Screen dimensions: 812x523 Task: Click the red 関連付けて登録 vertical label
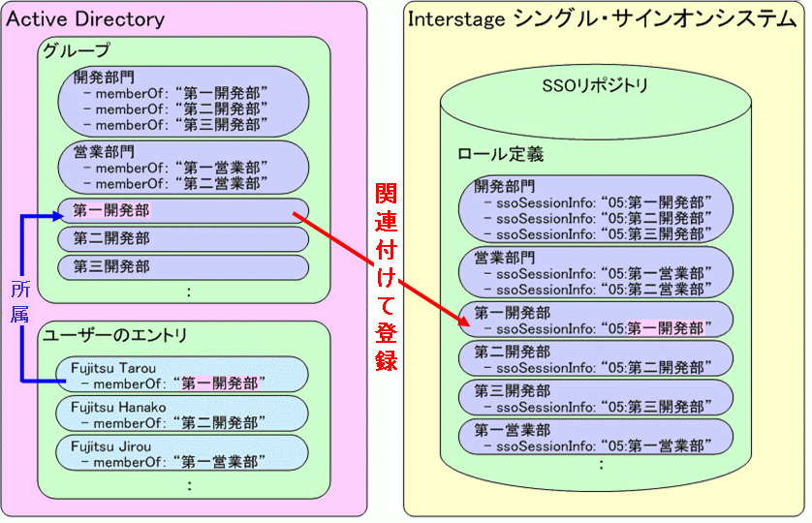[x=386, y=276]
